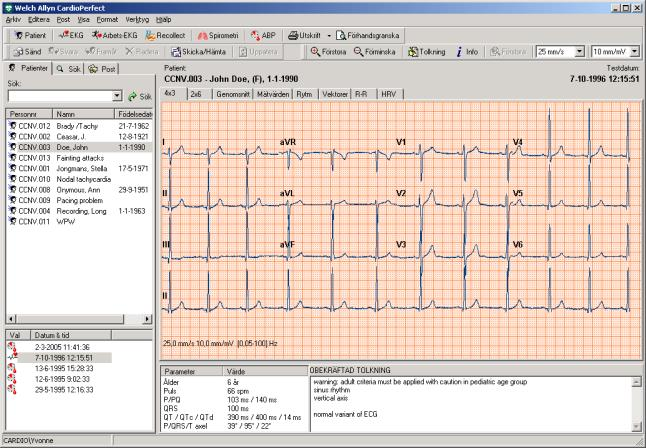This screenshot has height=448, width=646.
Task: Open the Info panel
Action: [467, 52]
